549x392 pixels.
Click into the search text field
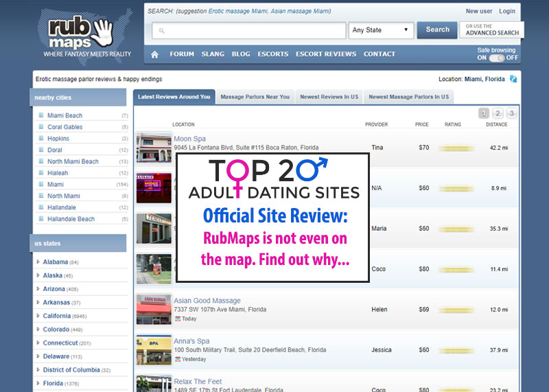tap(249, 30)
